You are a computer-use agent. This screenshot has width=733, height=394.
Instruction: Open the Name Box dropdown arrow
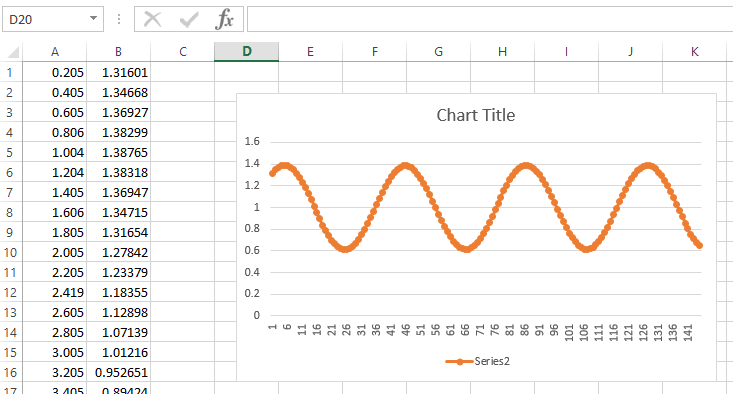(x=93, y=19)
